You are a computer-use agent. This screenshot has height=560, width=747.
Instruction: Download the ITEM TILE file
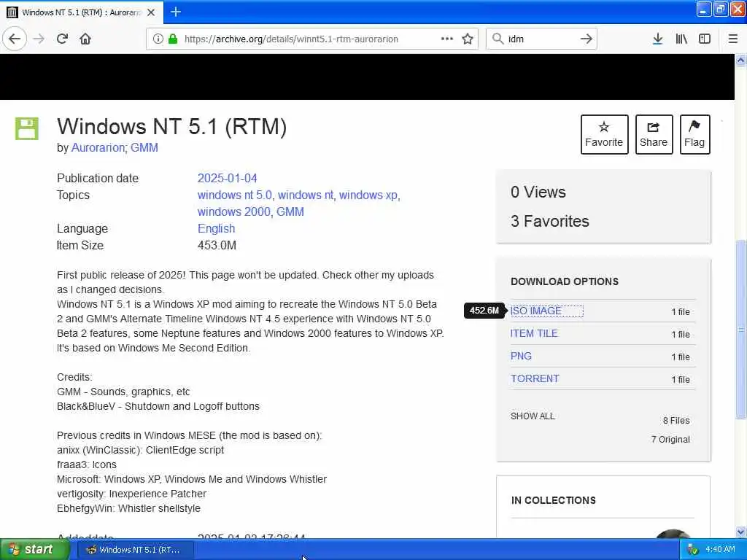pyautogui.click(x=534, y=333)
